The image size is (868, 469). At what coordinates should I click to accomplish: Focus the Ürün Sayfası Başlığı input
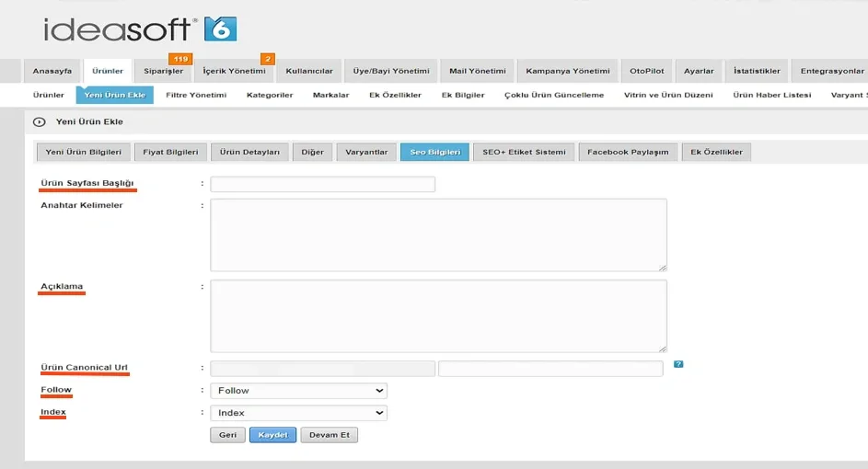coord(323,184)
